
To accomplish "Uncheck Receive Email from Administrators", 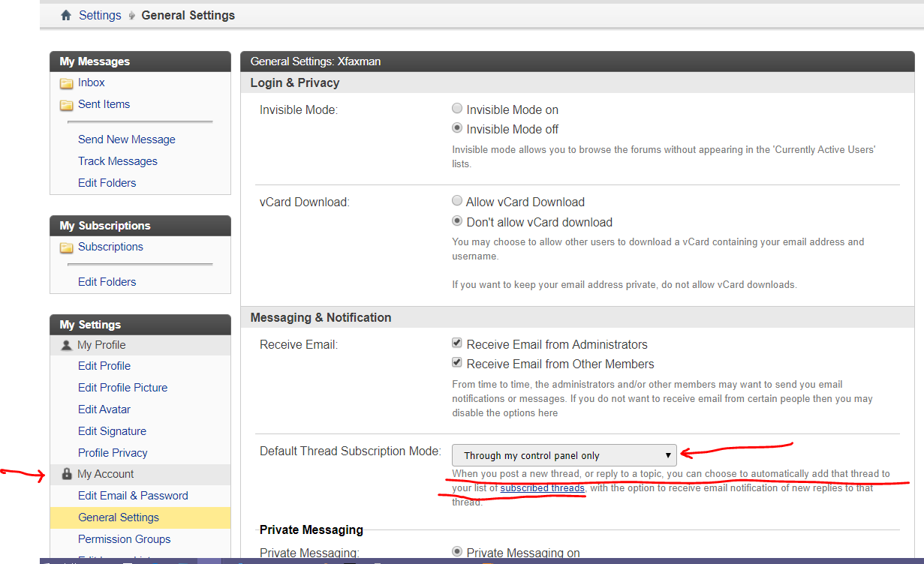I will (x=457, y=343).
